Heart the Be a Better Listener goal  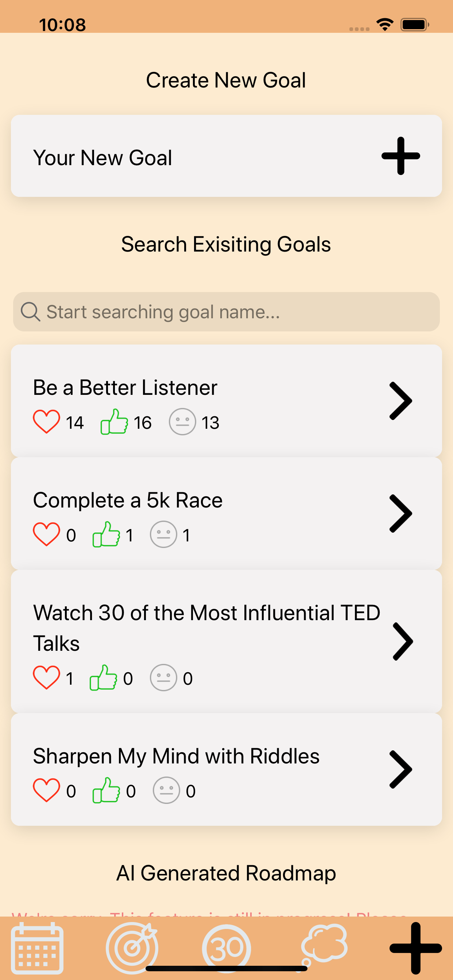[46, 422]
